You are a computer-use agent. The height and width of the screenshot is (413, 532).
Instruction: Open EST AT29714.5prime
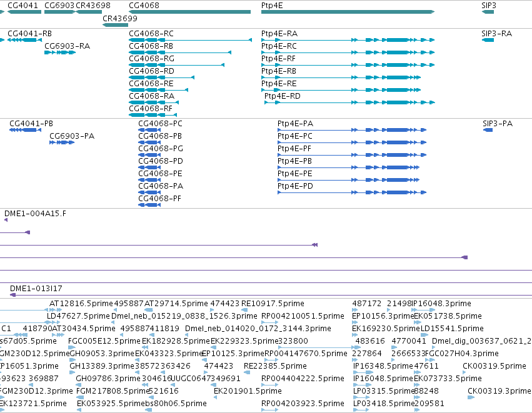(x=176, y=304)
